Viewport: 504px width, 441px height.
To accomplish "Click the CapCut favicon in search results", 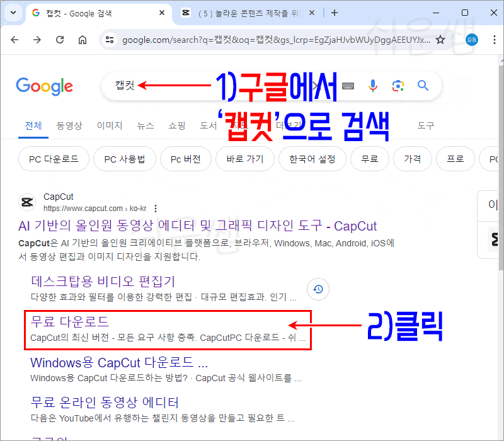I will pos(26,201).
